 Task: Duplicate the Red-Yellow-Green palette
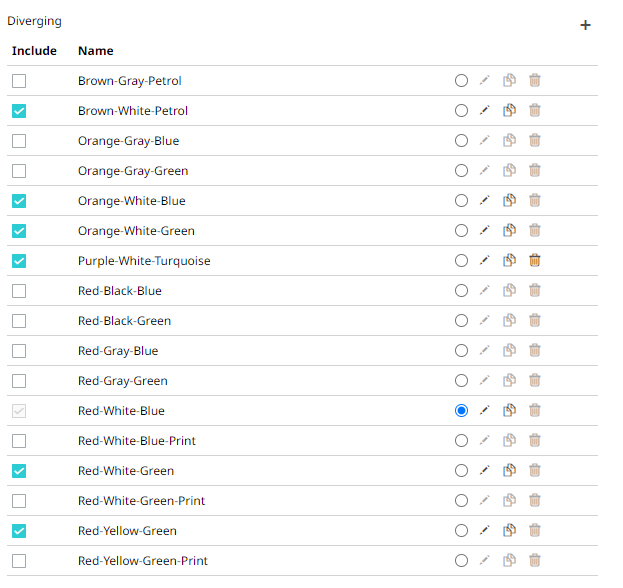(x=509, y=530)
